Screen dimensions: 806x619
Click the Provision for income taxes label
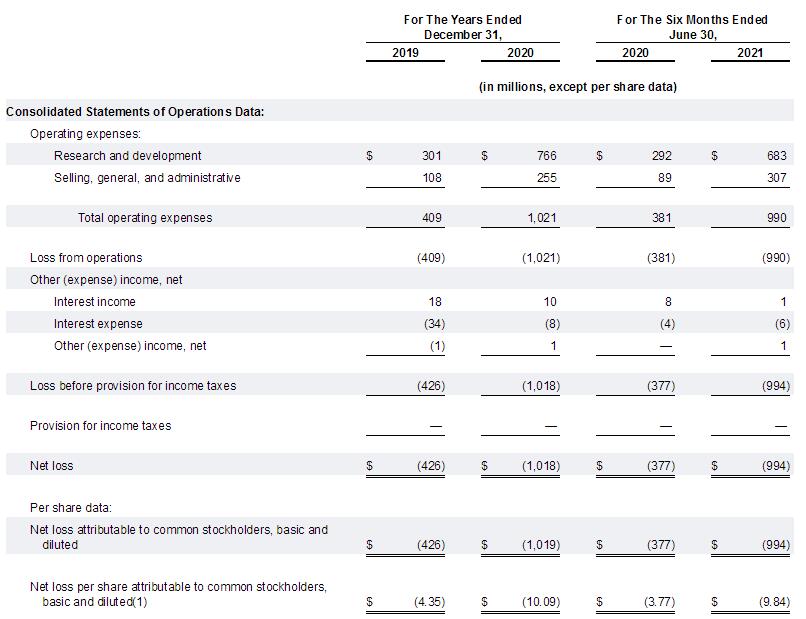pos(100,426)
